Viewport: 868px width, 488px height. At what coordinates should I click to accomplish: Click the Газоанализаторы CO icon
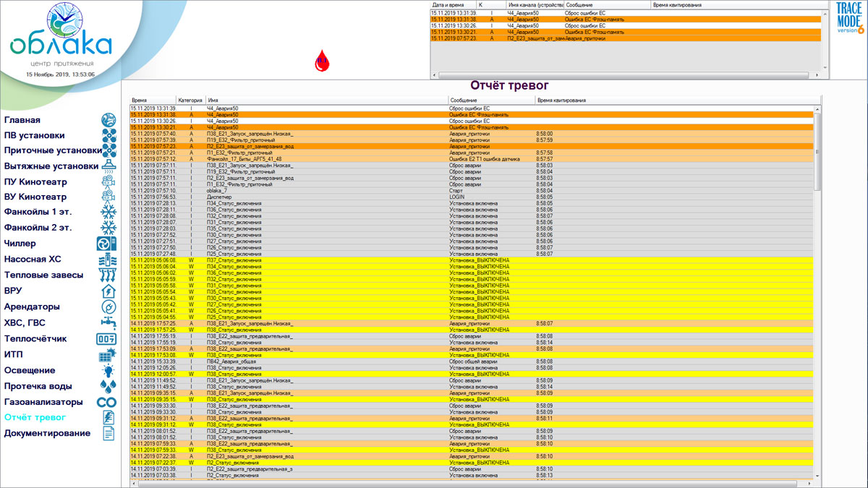106,402
